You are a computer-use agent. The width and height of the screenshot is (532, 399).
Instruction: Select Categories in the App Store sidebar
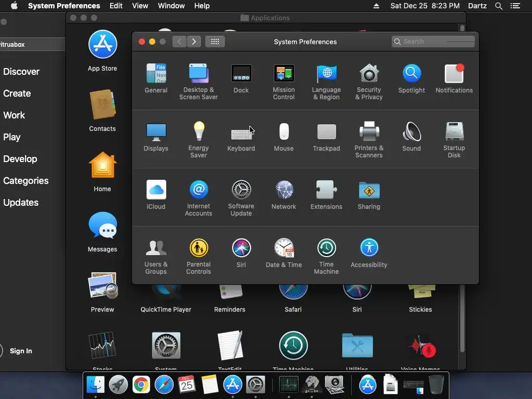tap(26, 180)
